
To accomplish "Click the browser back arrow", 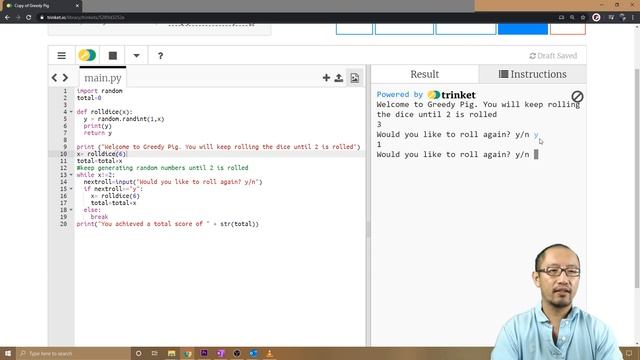I will pyautogui.click(x=7, y=18).
